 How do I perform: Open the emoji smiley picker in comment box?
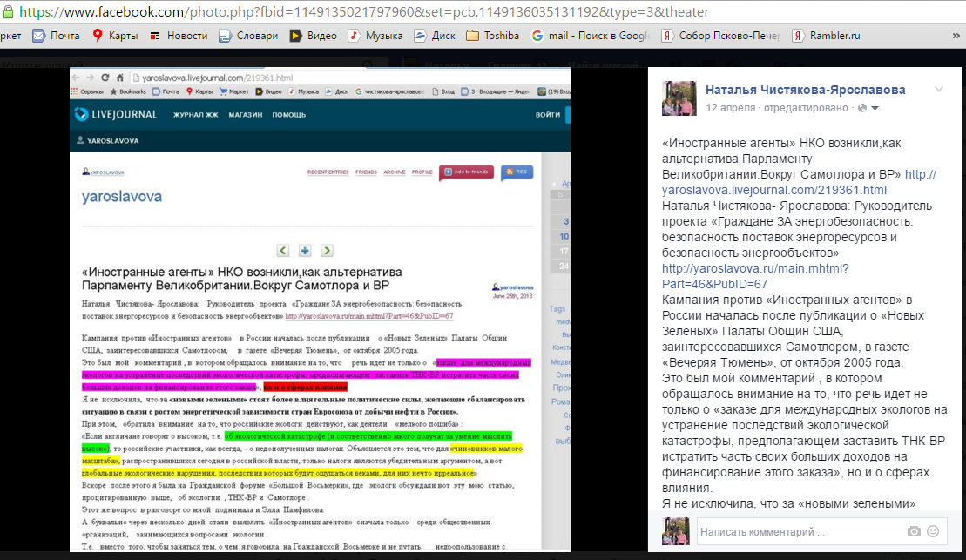coord(933,531)
